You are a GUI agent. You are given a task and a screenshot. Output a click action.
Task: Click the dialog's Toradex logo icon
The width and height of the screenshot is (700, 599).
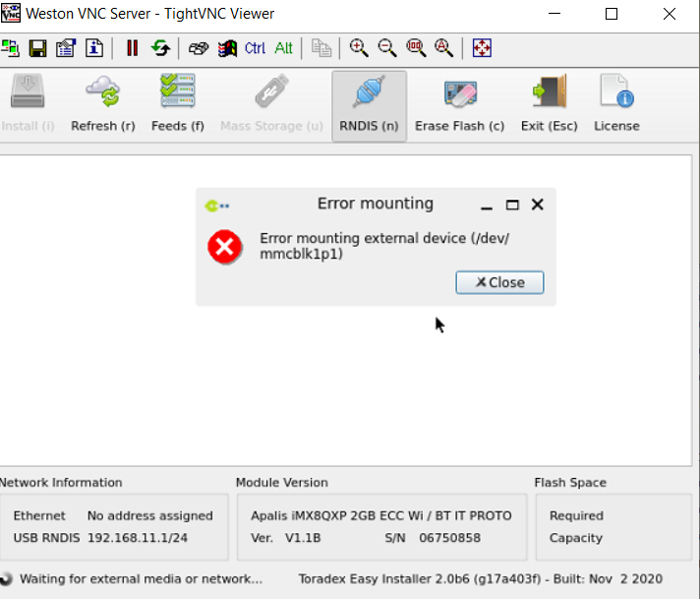(x=217, y=206)
